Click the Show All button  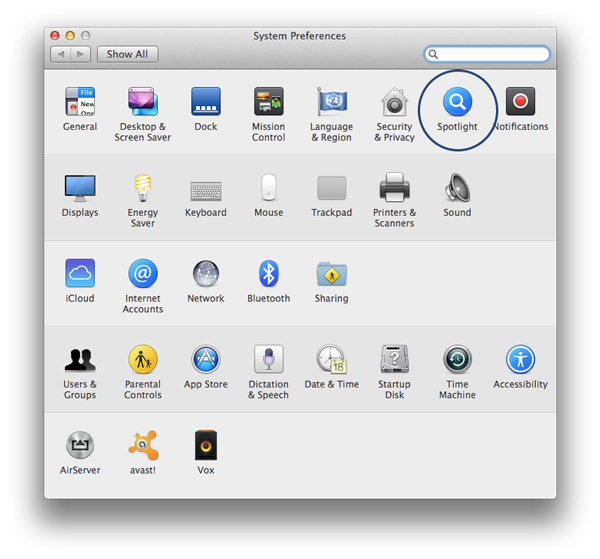click(127, 54)
